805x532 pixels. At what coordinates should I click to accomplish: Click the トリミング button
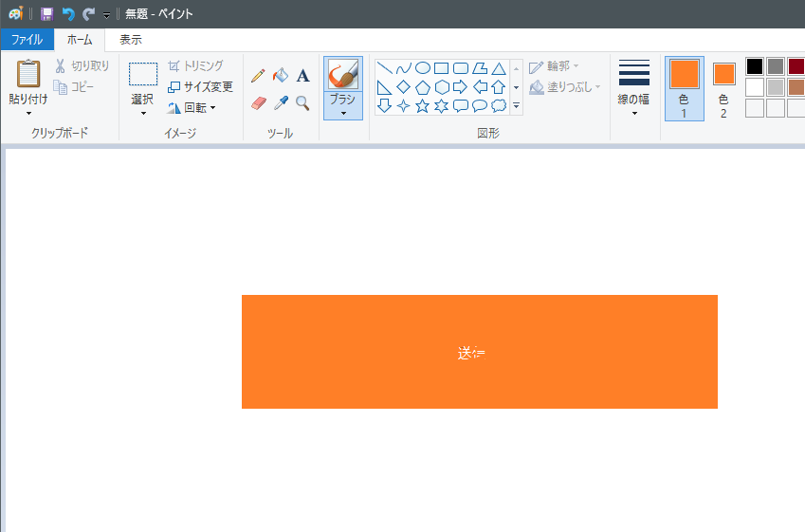point(195,65)
